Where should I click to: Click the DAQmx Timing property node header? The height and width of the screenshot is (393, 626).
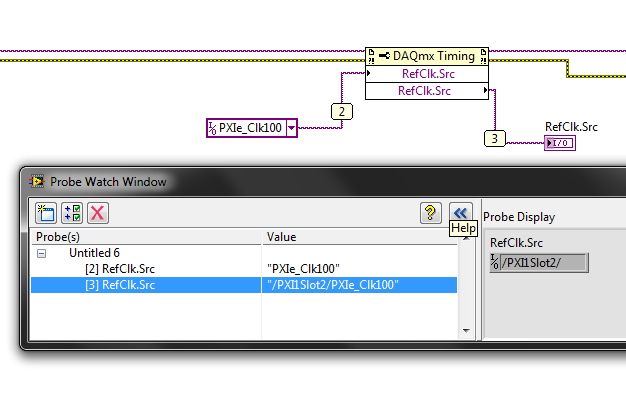coord(427,56)
